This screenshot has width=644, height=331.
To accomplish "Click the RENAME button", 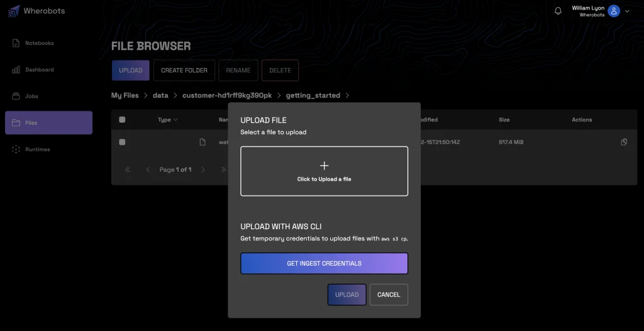I will click(238, 70).
